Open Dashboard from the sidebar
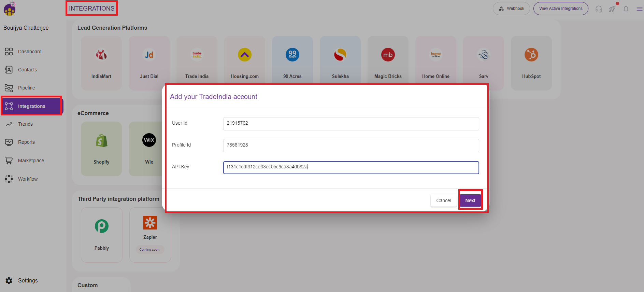This screenshot has height=292, width=644. tap(30, 52)
